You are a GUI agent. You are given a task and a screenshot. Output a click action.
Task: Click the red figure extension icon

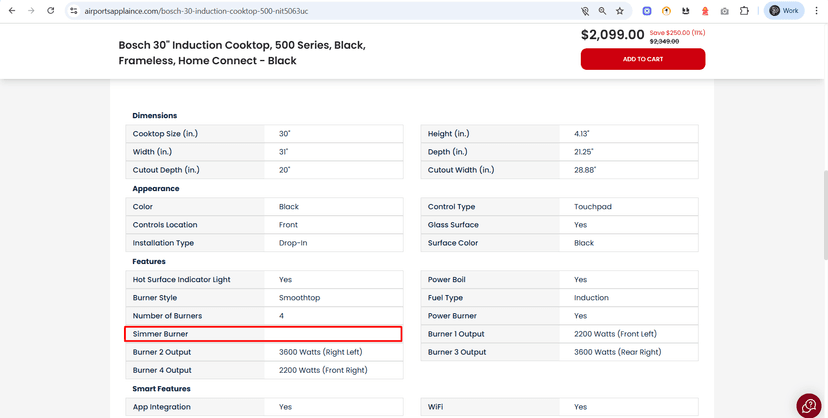(x=705, y=11)
